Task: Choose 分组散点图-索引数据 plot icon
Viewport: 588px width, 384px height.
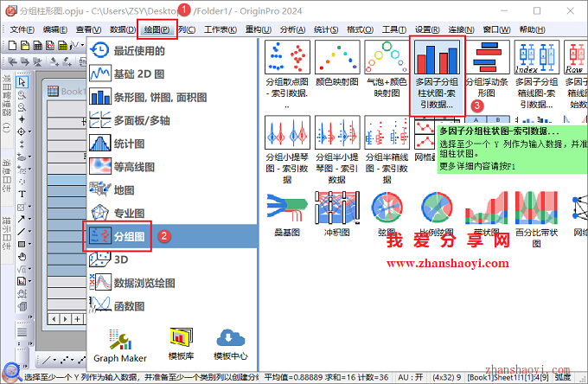Action: 287,57
